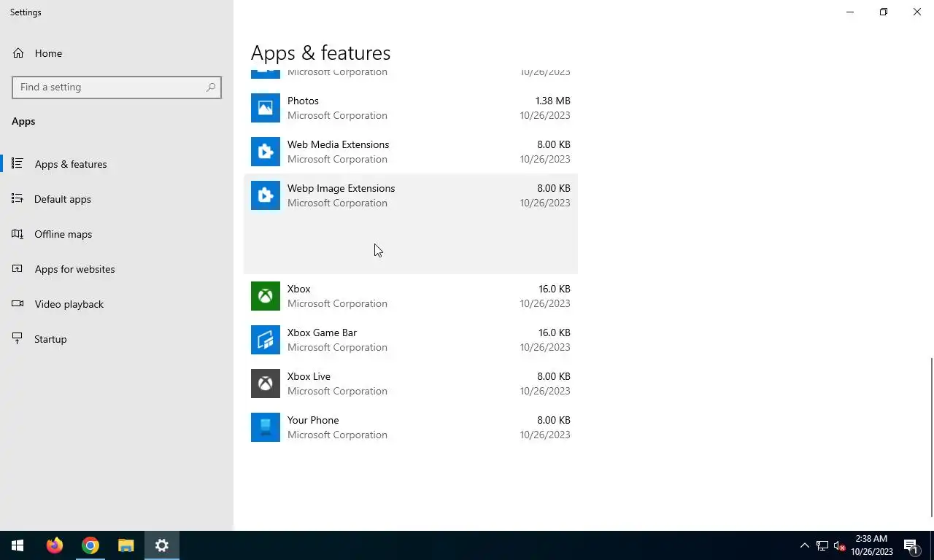Click the Video playback sidebar icon
The height and width of the screenshot is (560, 934).
click(x=18, y=303)
